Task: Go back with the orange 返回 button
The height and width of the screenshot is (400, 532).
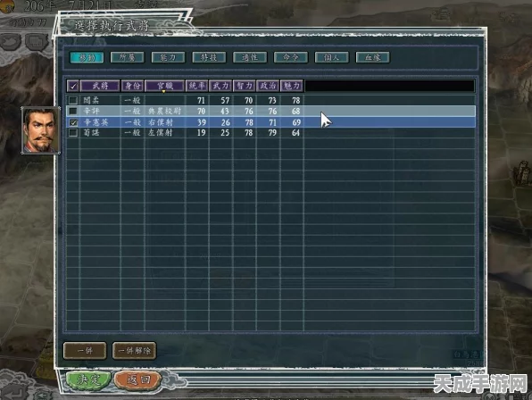Action: pyautogui.click(x=138, y=379)
